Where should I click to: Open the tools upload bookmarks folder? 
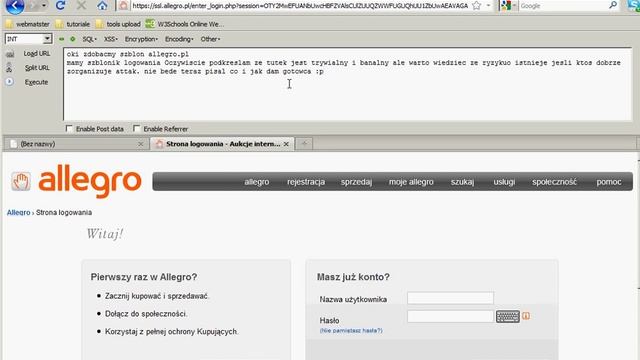pos(118,24)
